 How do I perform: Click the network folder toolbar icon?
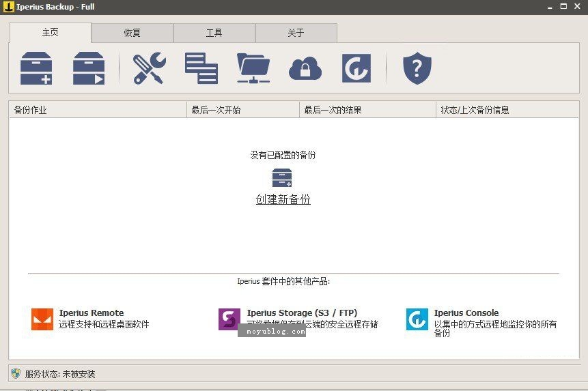click(x=253, y=68)
